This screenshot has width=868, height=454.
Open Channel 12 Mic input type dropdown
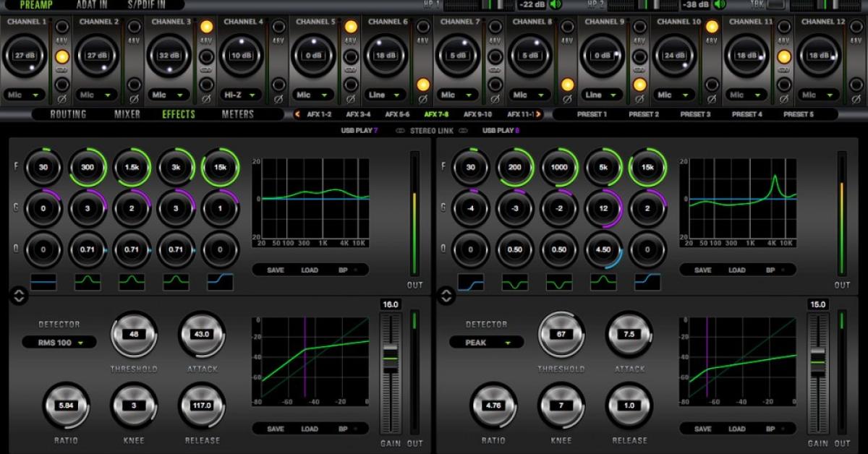click(x=819, y=95)
